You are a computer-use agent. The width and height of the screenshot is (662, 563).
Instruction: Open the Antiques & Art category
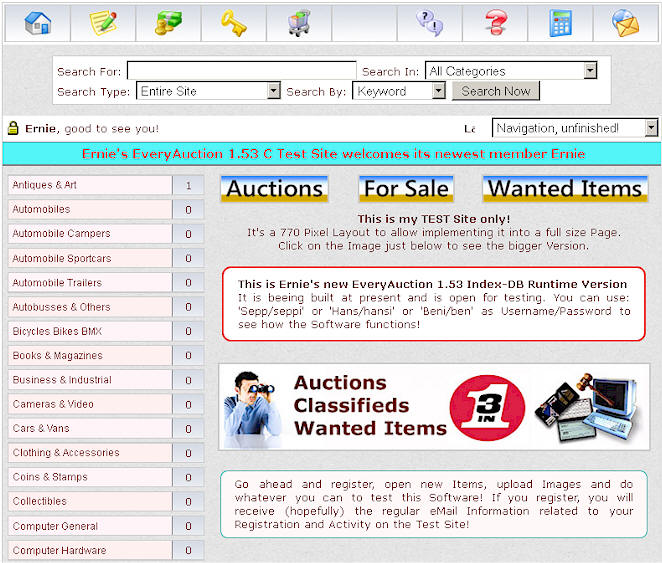90,185
